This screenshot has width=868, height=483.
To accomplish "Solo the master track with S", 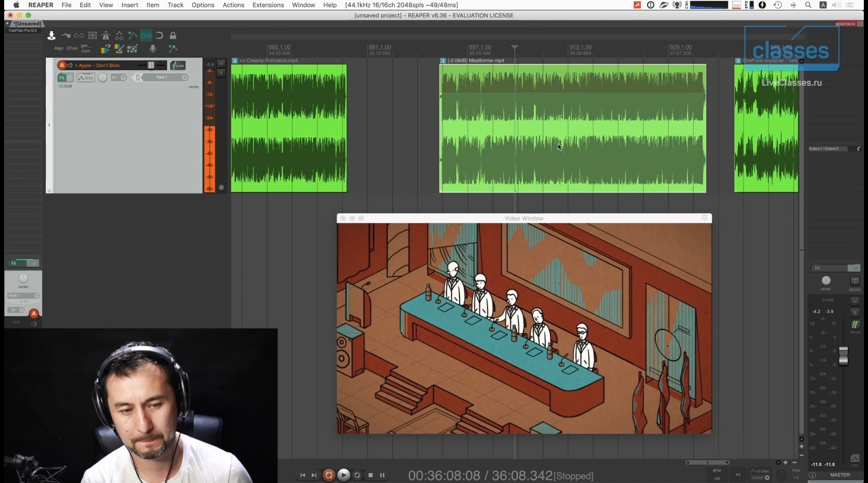I will (855, 312).
